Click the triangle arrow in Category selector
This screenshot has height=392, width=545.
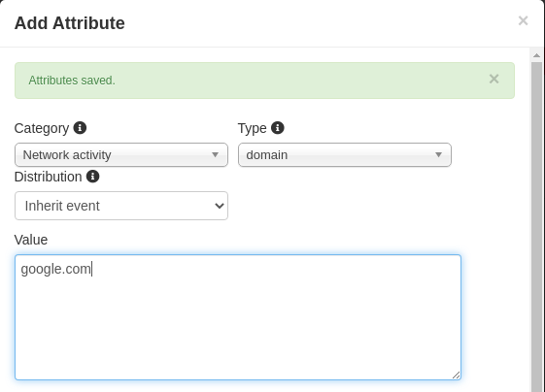[215, 155]
